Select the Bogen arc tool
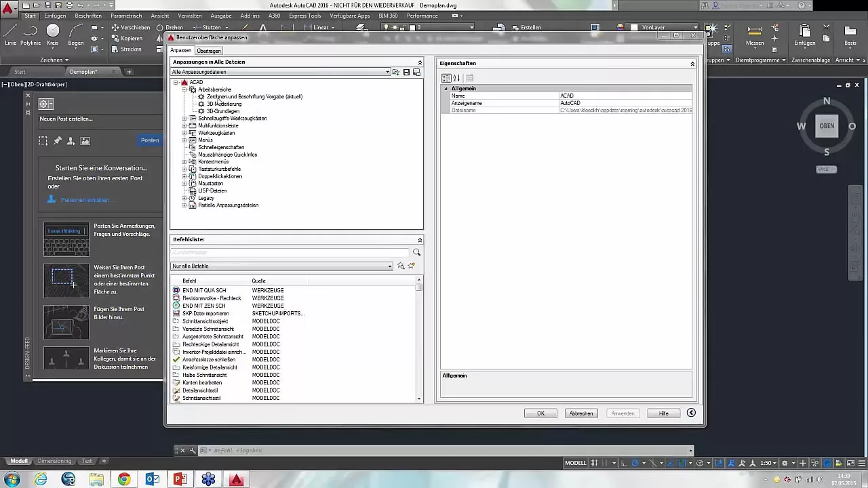 point(76,35)
